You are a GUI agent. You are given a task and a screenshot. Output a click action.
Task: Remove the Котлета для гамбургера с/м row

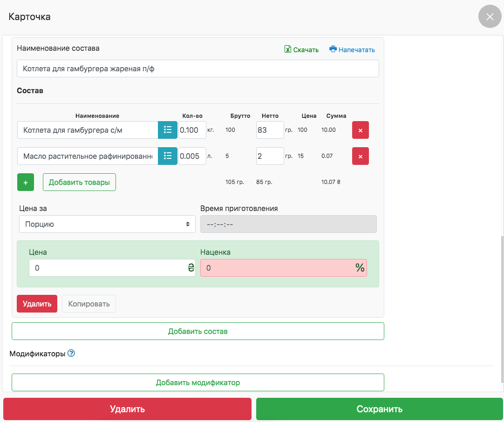point(360,130)
